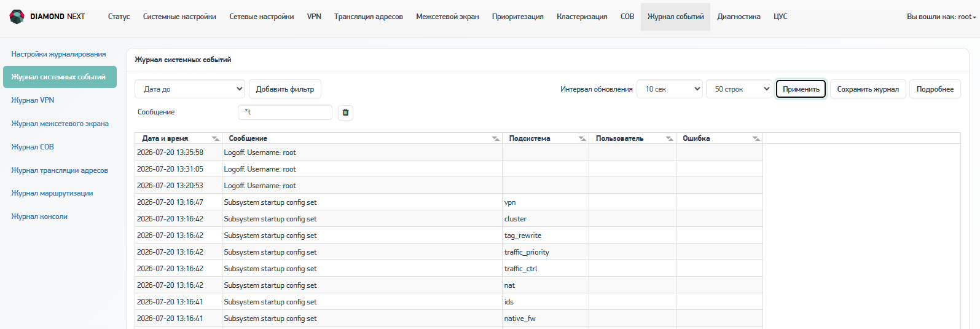The width and height of the screenshot is (980, 329).
Task: Click the Diamond Next logo icon
Action: (x=17, y=17)
